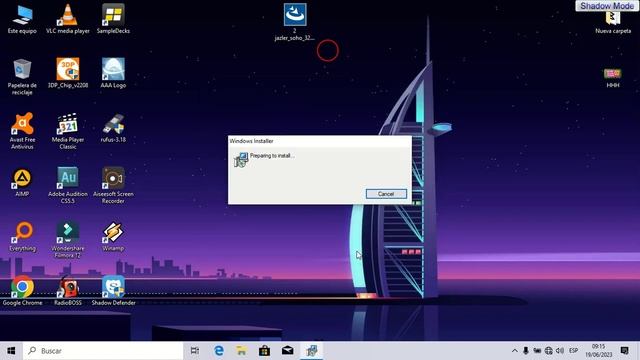Viewport: 640px width, 360px height.
Task: Click the Shadow Mode label
Action: (607, 6)
